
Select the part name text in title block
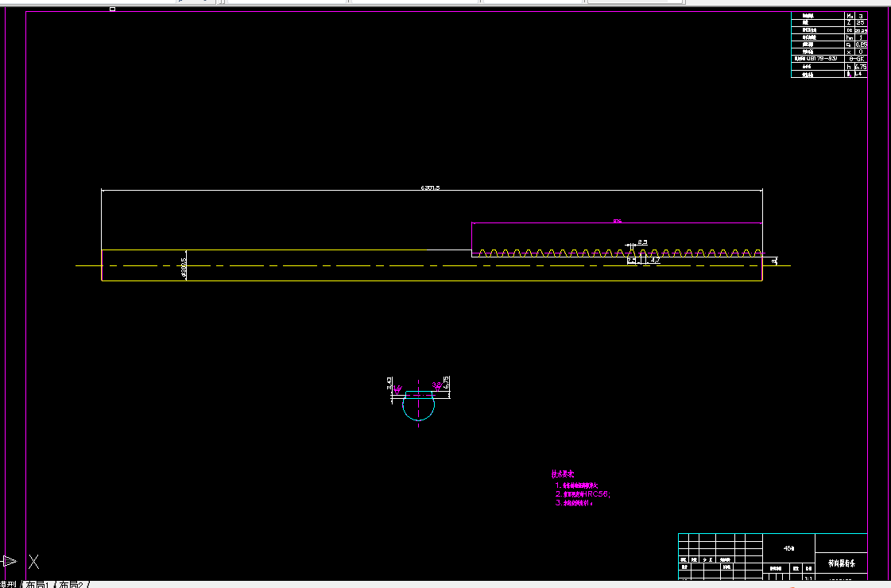click(x=841, y=563)
